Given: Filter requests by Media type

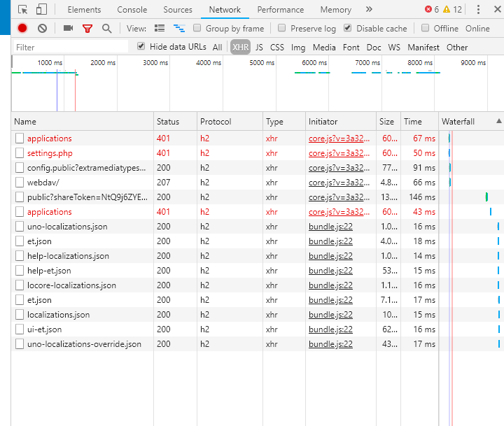Looking at the screenshot, I should [x=324, y=48].
